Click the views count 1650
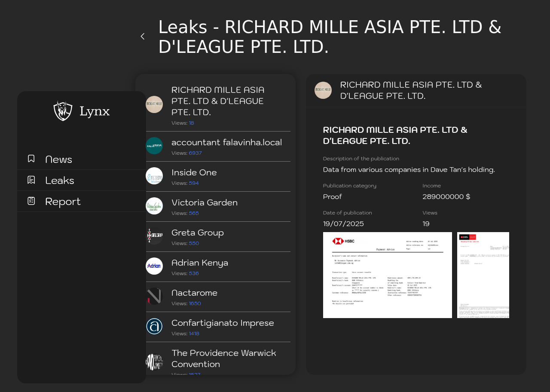 tap(195, 303)
